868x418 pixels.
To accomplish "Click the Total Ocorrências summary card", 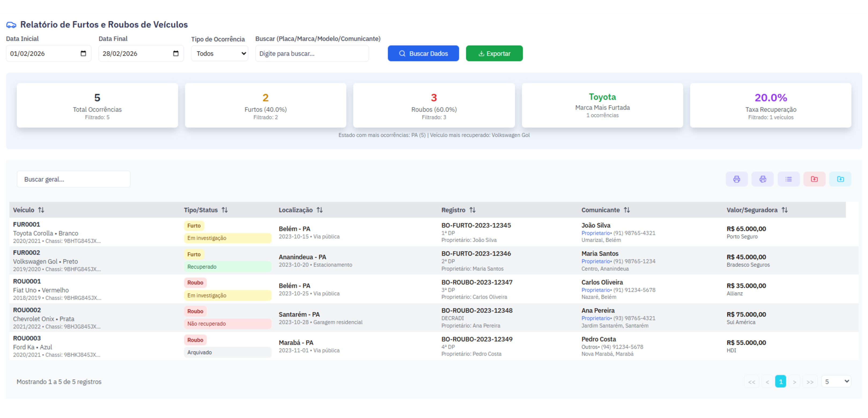I will (x=97, y=105).
